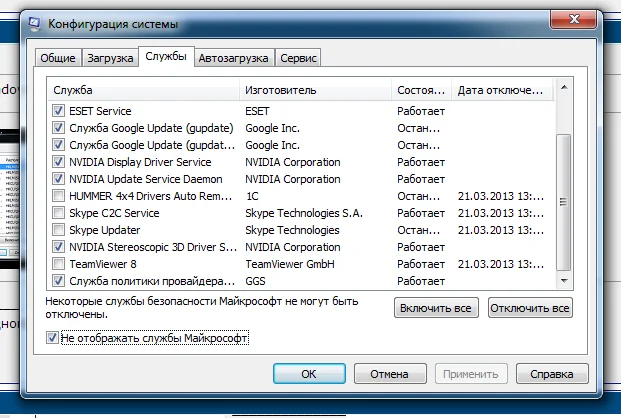Click NVIDIA Corporation in Display Driver row

point(293,162)
